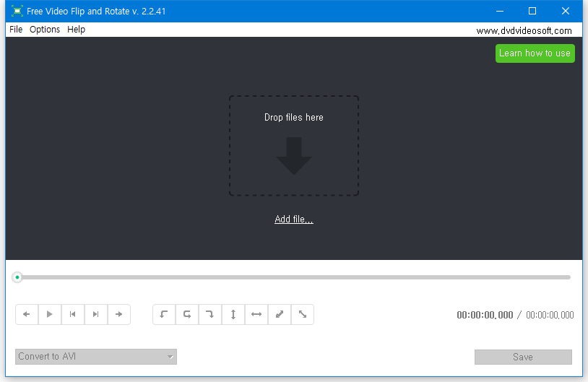Flip along top-left to bottom-right diagonal
The image size is (588, 382).
[302, 314]
